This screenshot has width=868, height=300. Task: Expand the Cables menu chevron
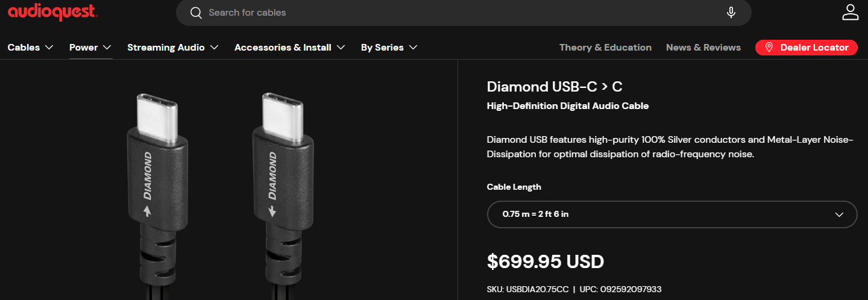[x=49, y=48]
